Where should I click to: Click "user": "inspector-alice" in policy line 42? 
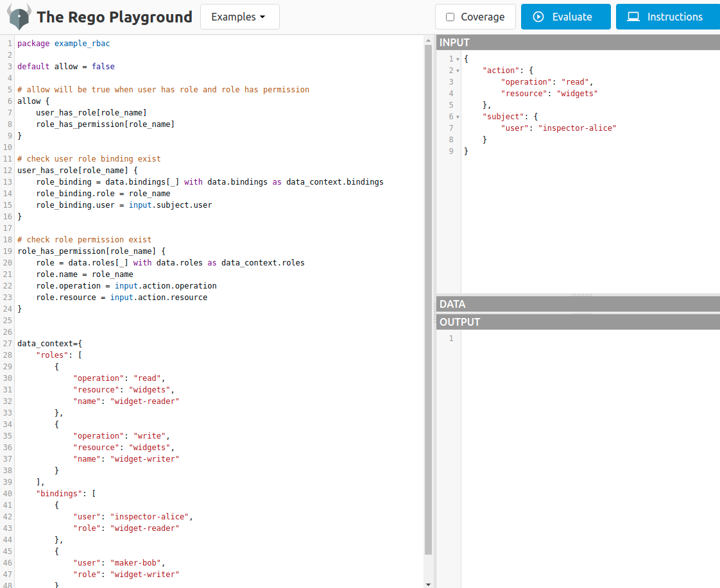tap(133, 517)
